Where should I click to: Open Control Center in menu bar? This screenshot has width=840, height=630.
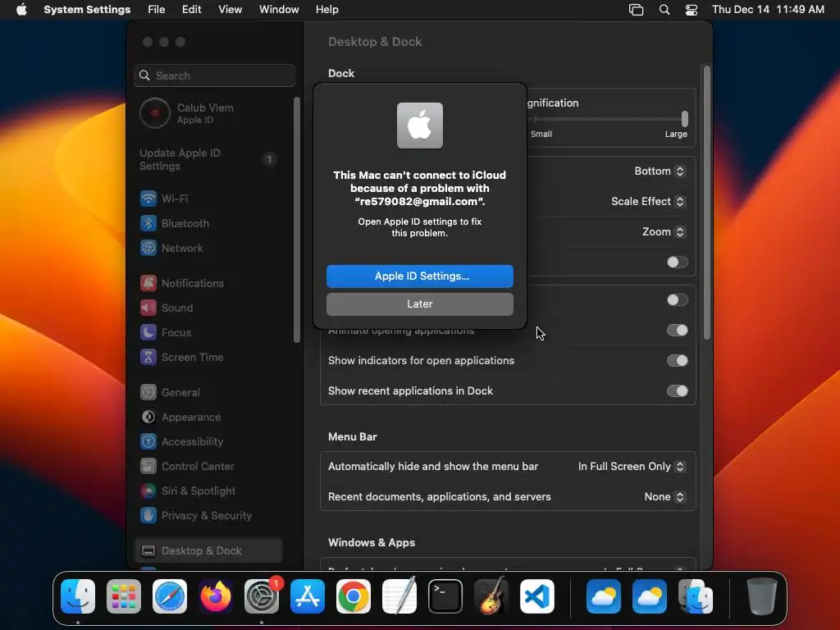tap(692, 10)
